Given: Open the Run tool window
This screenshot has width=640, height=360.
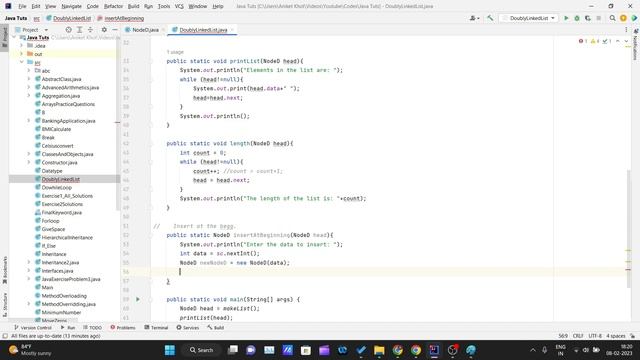Looking at the screenshot, I should [x=68, y=327].
